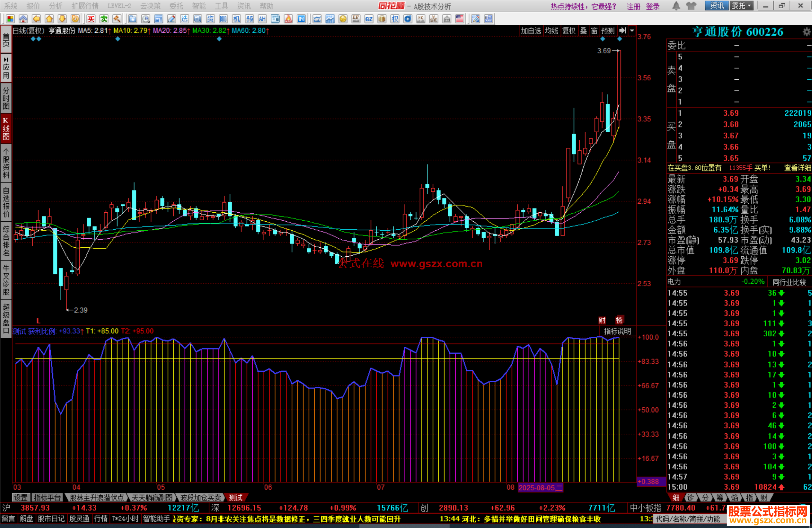Toggle the 叠 overlay chart button
The width and height of the screenshot is (812, 528).
tap(583, 31)
